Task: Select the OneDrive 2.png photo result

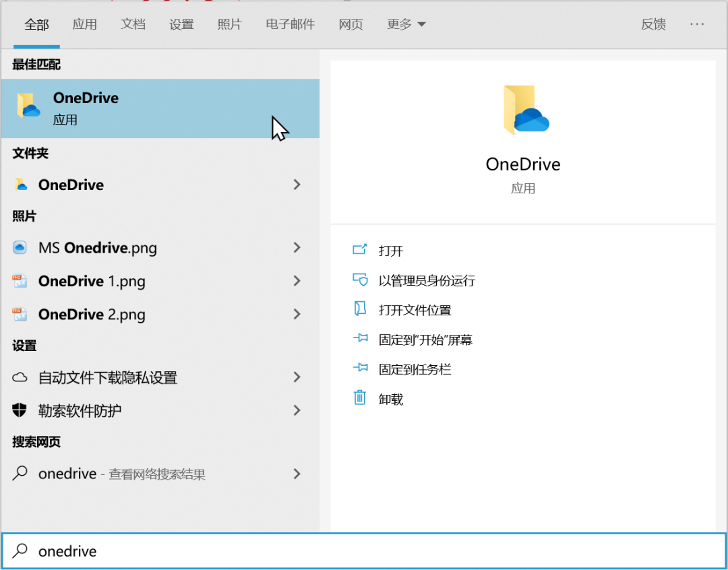Action: click(92, 314)
